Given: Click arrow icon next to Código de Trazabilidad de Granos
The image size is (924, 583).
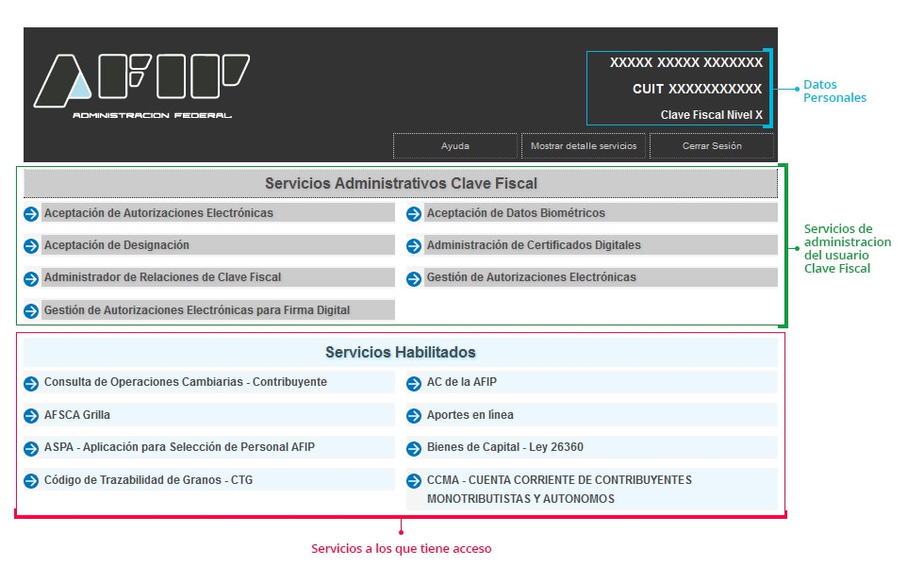Looking at the screenshot, I should (31, 481).
